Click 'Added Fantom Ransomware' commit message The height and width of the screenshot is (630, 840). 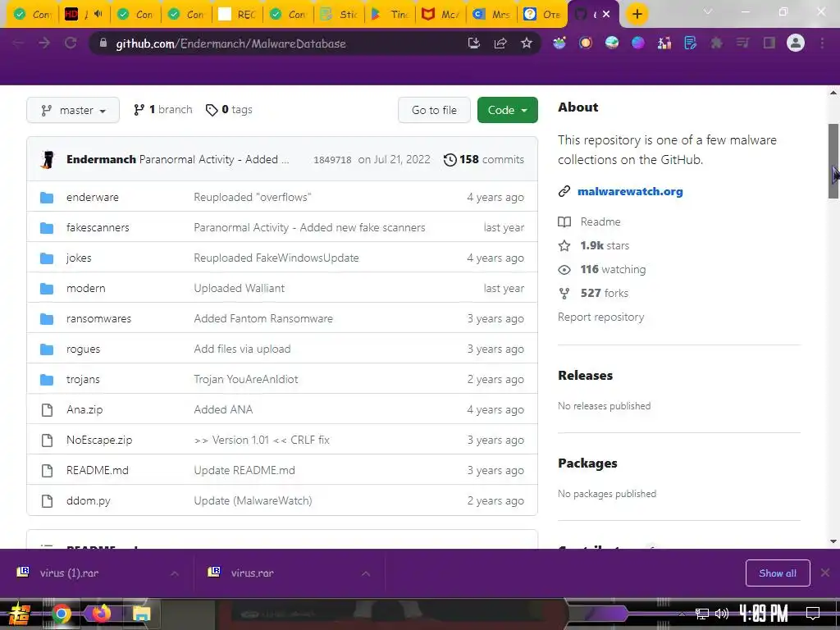point(263,319)
